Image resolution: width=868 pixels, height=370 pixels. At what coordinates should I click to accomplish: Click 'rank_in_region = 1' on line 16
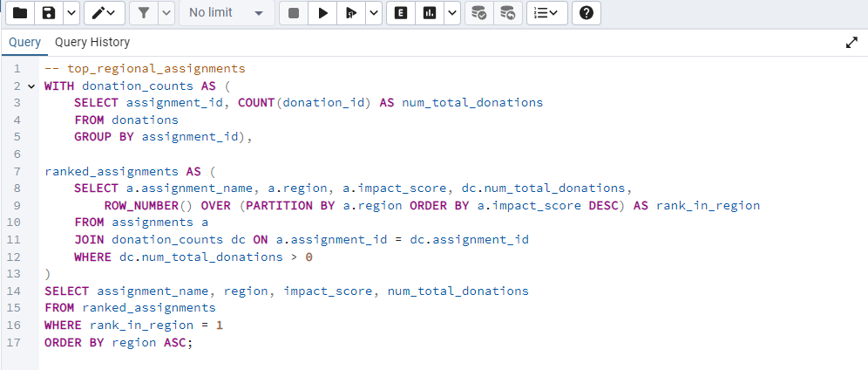coord(156,325)
